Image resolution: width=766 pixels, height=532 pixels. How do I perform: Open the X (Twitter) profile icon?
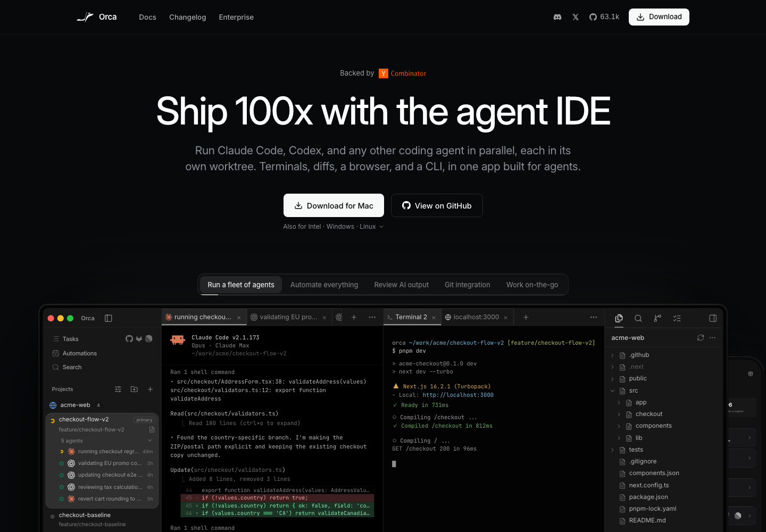pyautogui.click(x=576, y=17)
